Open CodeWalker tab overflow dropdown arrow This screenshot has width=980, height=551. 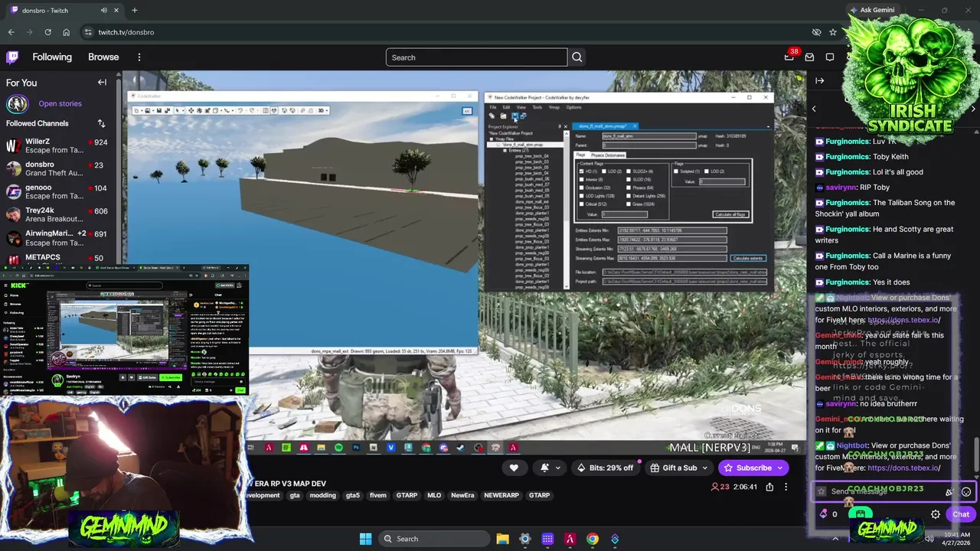coord(768,126)
